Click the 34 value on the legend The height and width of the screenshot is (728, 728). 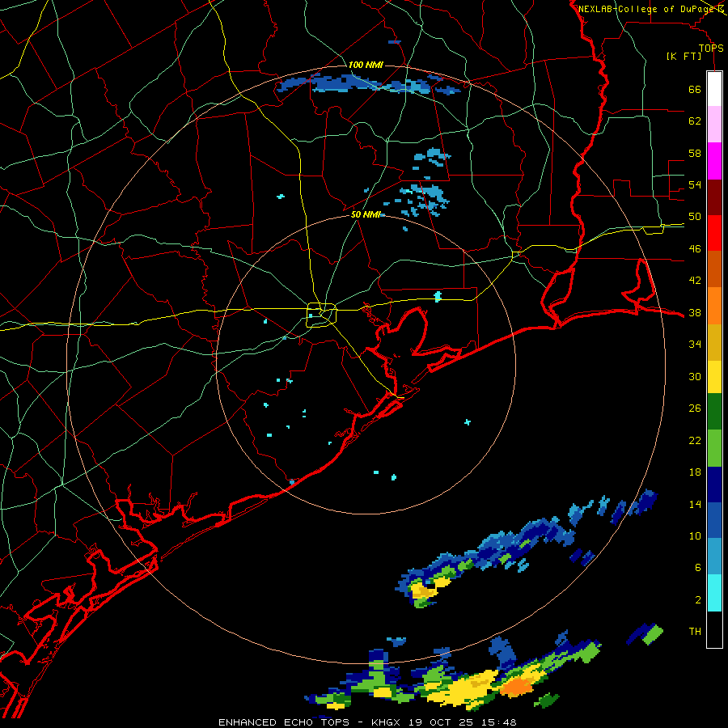point(695,345)
